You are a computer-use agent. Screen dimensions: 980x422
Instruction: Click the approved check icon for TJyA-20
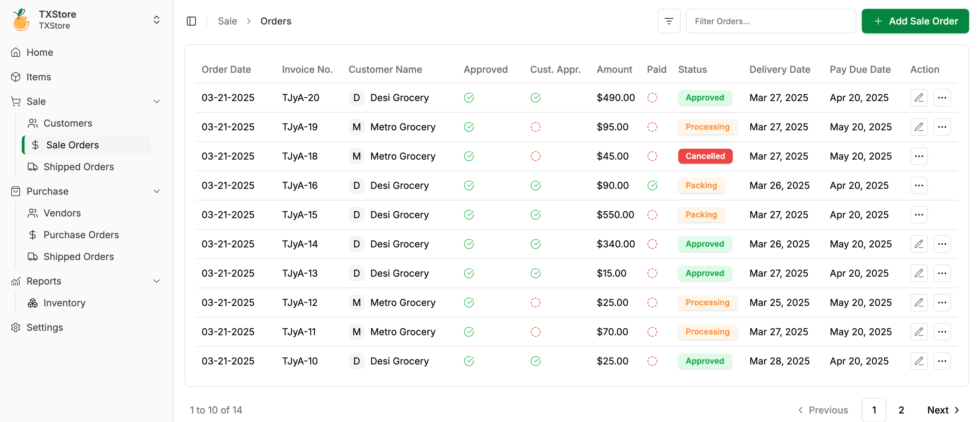click(x=469, y=98)
